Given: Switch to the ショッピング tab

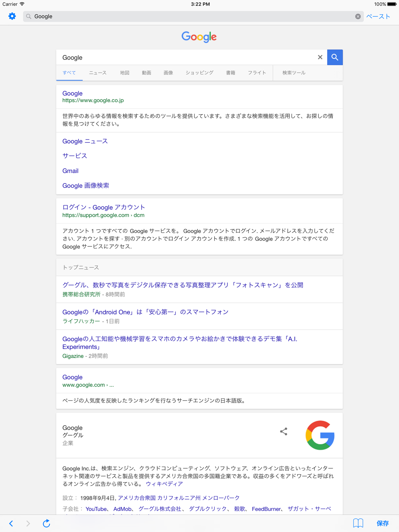Looking at the screenshot, I should (199, 73).
